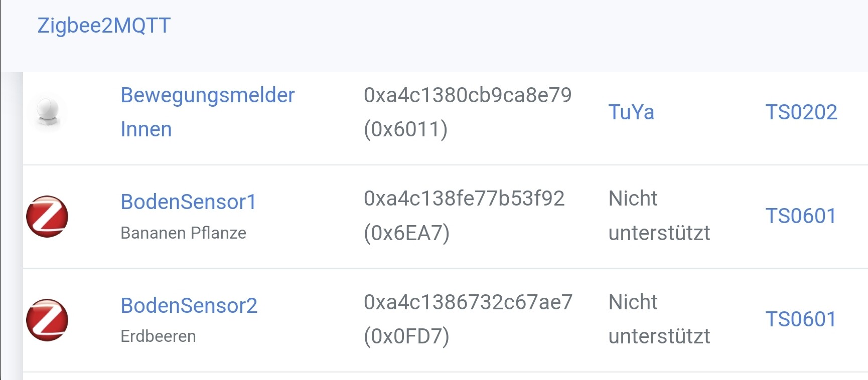Open the TS0601 model link for BodenSensor1

tap(801, 216)
